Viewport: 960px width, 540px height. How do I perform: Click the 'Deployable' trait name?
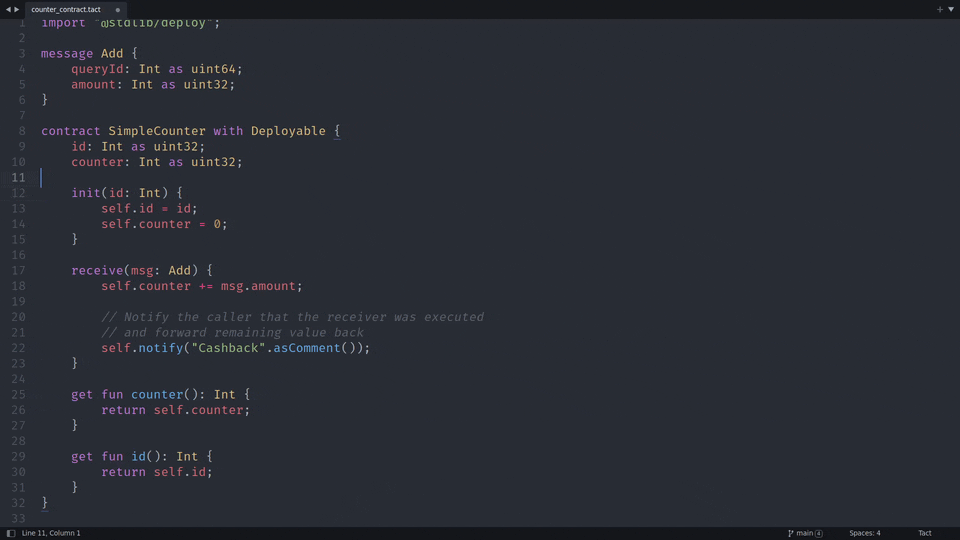coord(288,131)
